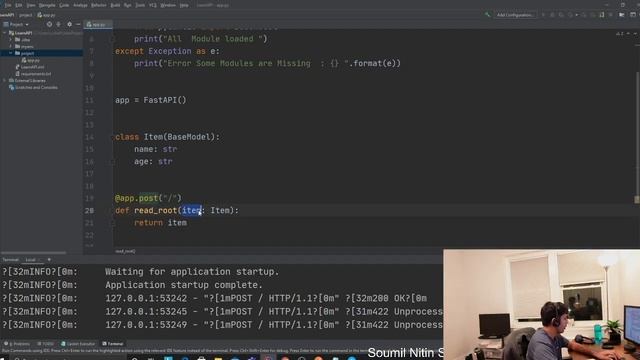Click 'class Item(BaseModel):' line
The height and width of the screenshot is (360, 640).
click(167, 137)
